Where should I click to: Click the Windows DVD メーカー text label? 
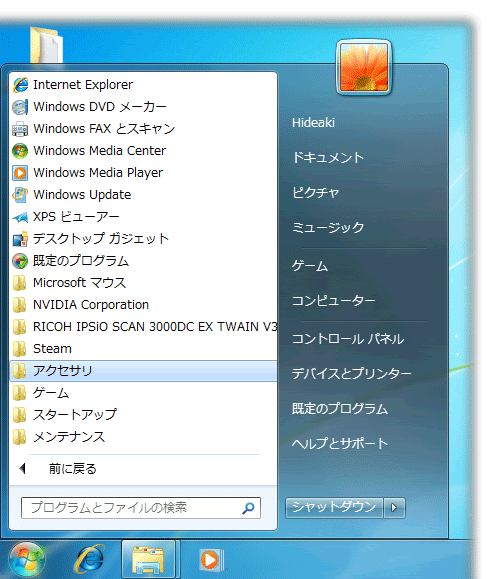[x=100, y=107]
